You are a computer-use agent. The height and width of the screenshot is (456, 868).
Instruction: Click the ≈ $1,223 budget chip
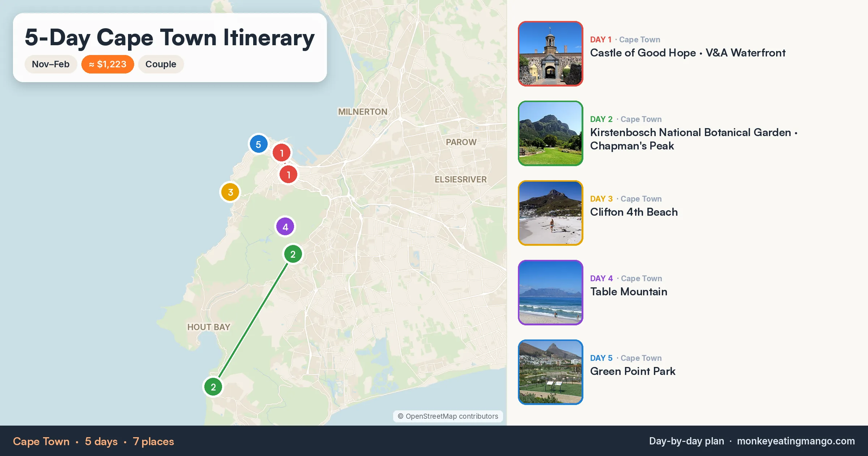pyautogui.click(x=108, y=64)
